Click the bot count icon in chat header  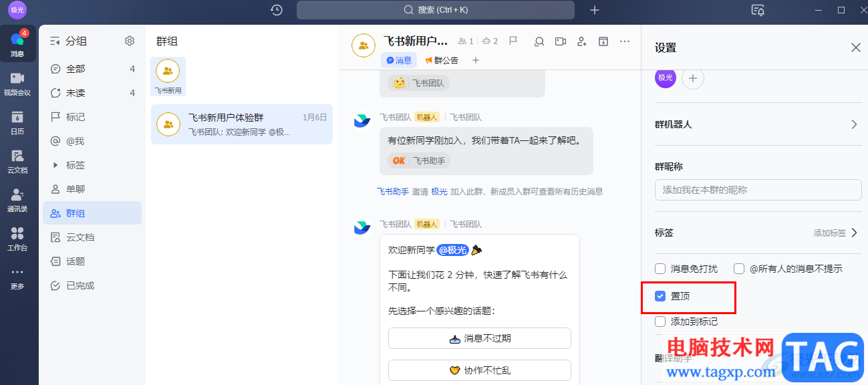pyautogui.click(x=490, y=41)
